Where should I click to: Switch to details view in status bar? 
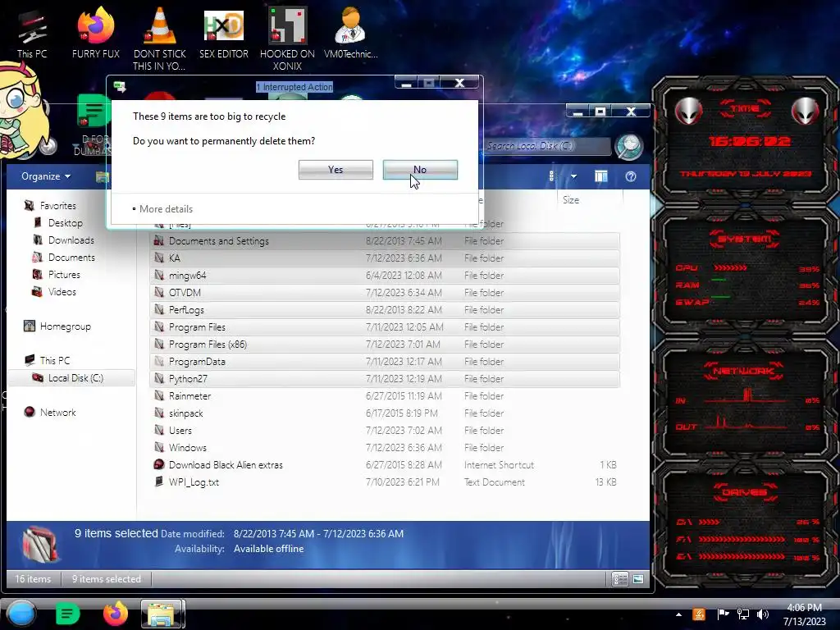pyautogui.click(x=620, y=579)
